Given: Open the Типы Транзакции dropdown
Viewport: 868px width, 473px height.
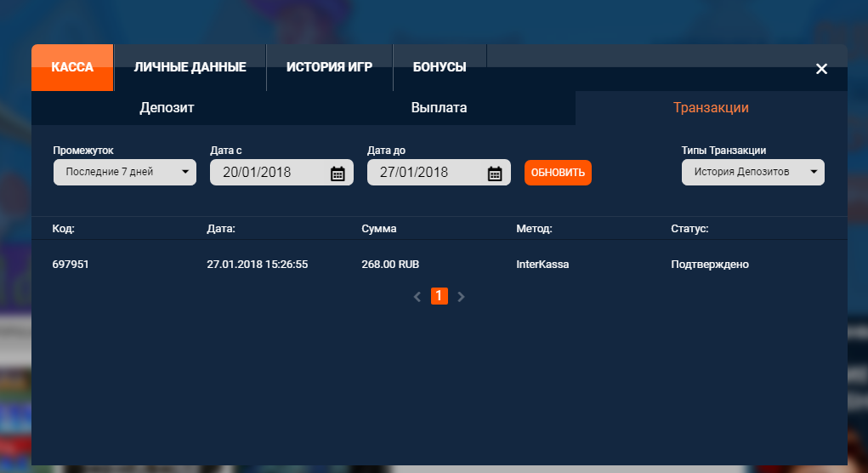Looking at the screenshot, I should (x=753, y=172).
